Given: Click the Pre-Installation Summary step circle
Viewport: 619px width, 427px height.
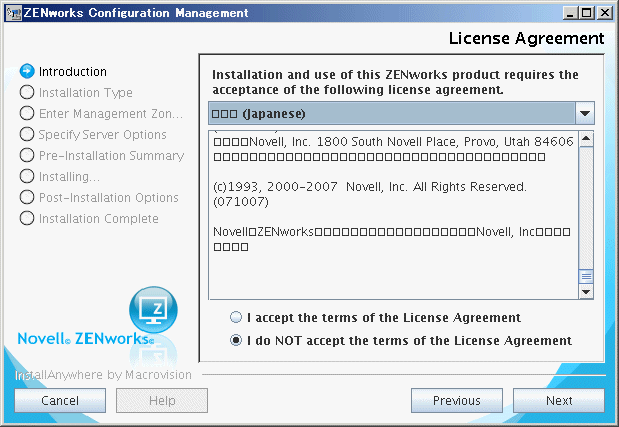Looking at the screenshot, I should pyautogui.click(x=27, y=155).
